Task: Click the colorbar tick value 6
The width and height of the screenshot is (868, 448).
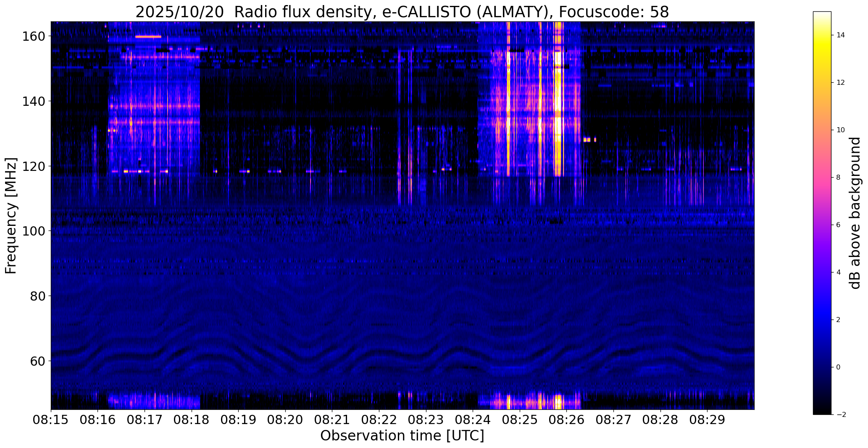Action: coord(839,225)
